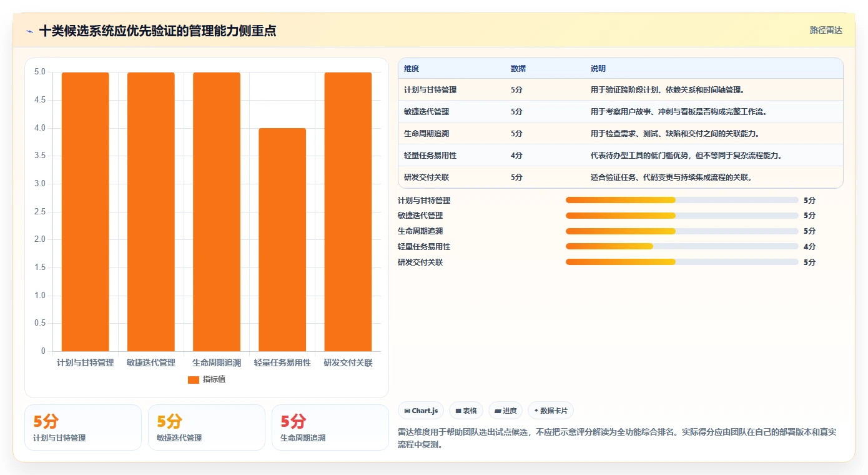Viewport: 868px width, 475px height.
Task: Select the 数据卡片 chip
Action: pyautogui.click(x=551, y=411)
